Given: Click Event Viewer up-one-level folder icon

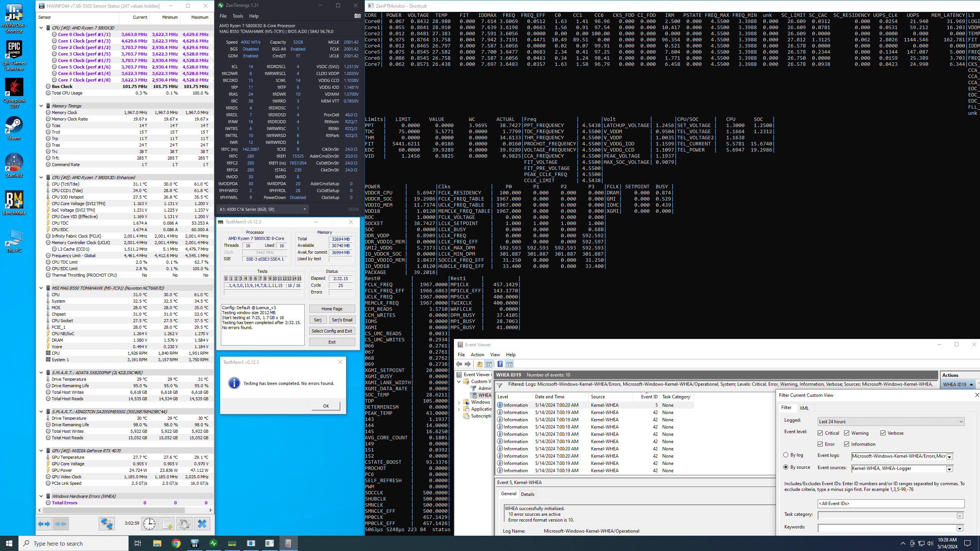Looking at the screenshot, I should point(479,364).
